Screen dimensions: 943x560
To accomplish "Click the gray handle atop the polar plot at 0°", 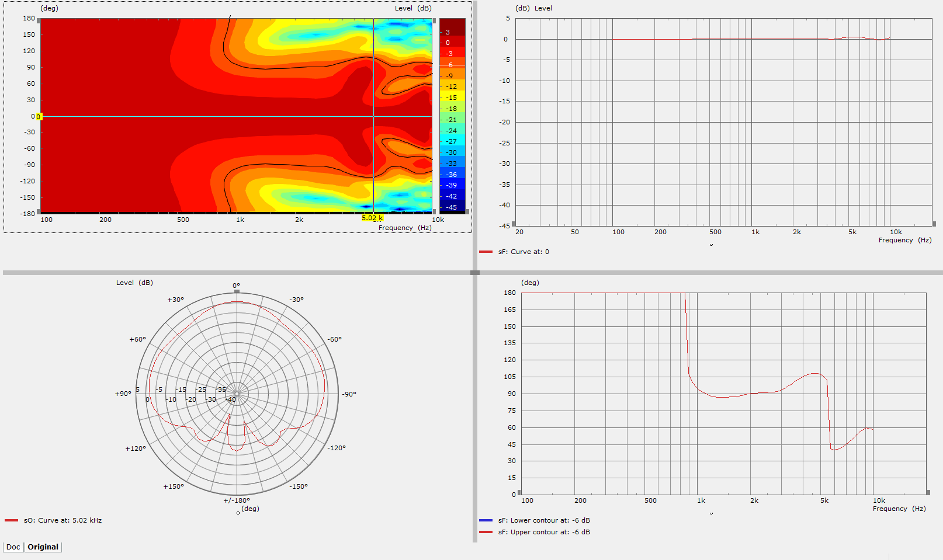I will coord(236,291).
